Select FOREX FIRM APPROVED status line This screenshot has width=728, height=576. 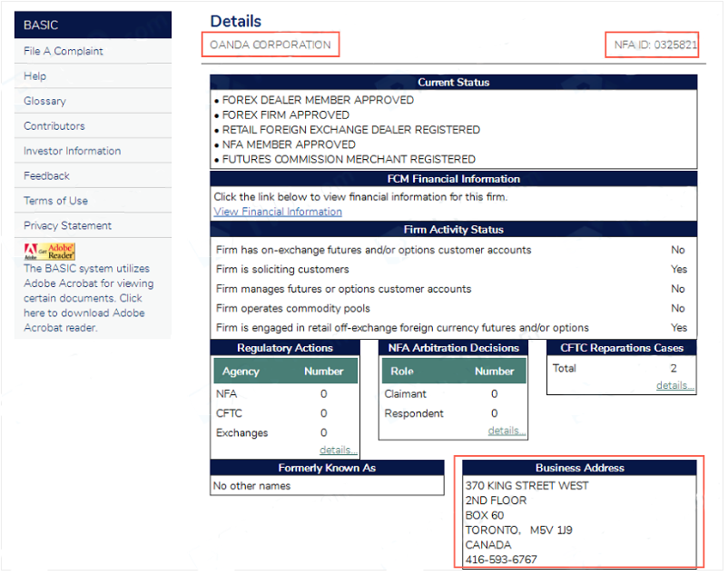pyautogui.click(x=286, y=115)
